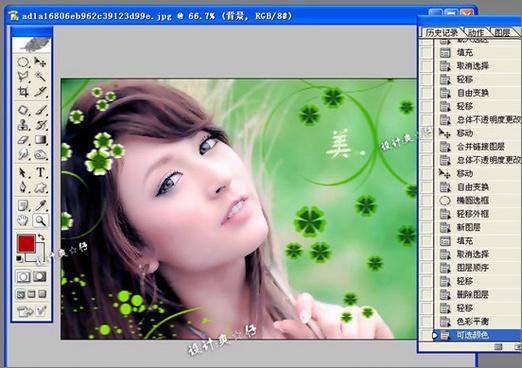Select the Eyedropper tool
522x368 pixels.
click(x=40, y=205)
